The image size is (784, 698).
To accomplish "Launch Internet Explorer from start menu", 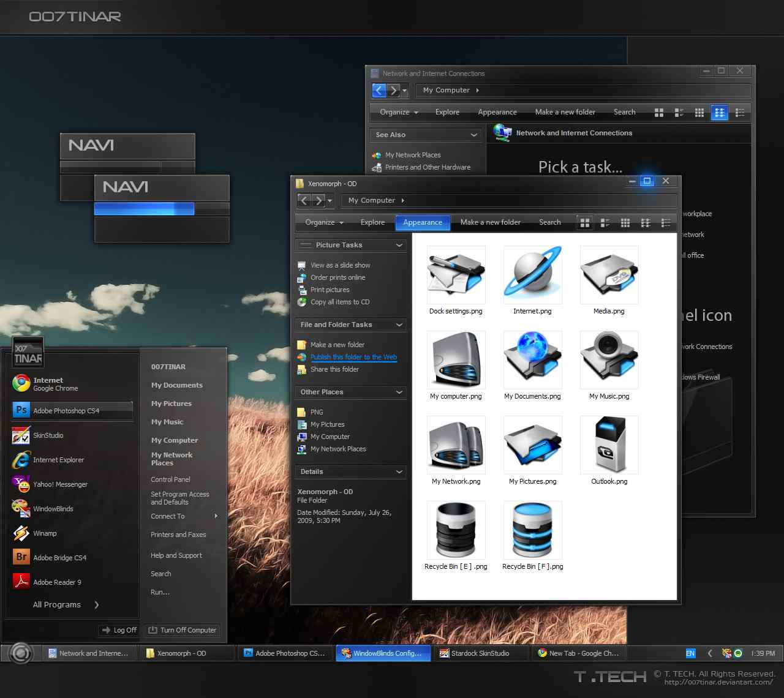I will point(48,460).
